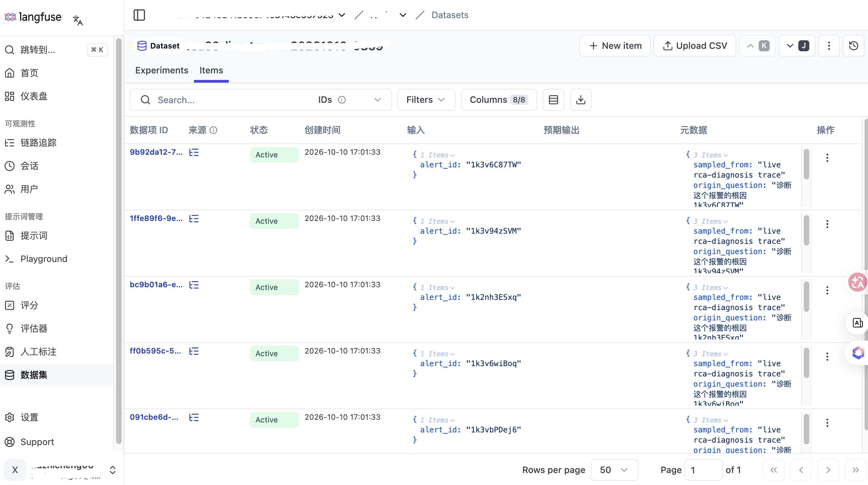Click the language translate icon near logo
The width and height of the screenshot is (868, 485).
(x=78, y=20)
